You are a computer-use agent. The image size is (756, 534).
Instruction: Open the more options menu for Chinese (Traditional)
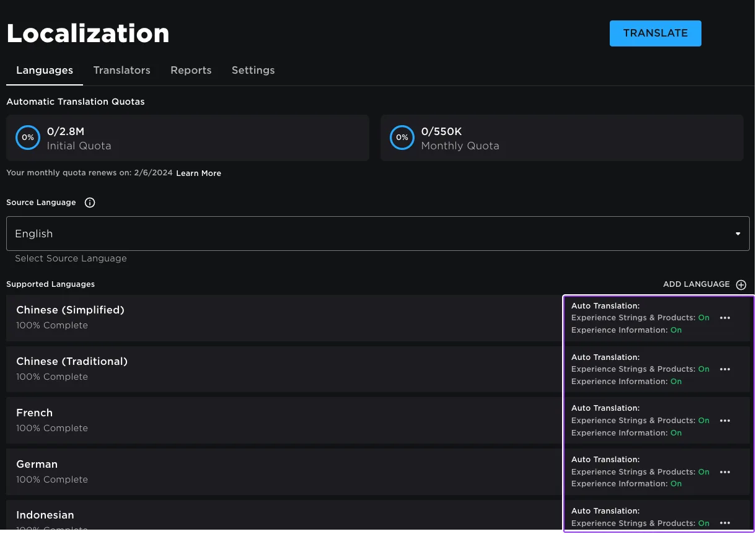coord(725,369)
